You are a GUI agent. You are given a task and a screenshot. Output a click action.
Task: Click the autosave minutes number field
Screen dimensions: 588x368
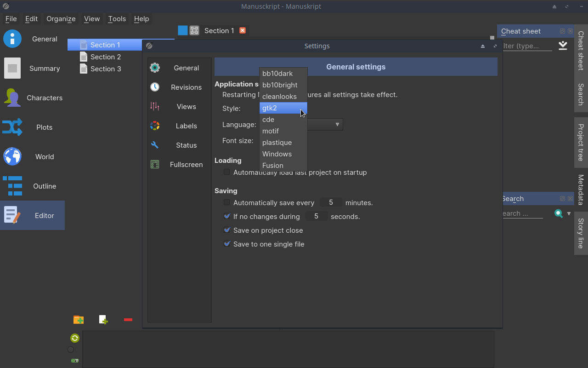pos(331,202)
